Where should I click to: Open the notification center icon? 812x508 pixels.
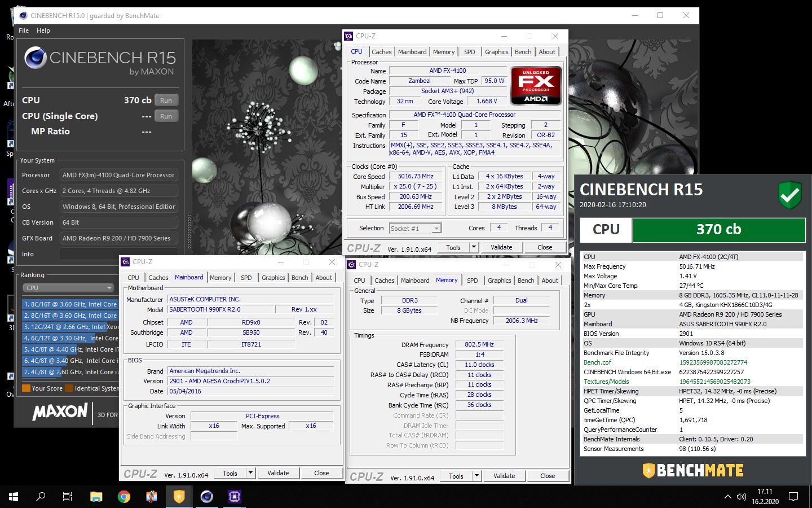793,497
